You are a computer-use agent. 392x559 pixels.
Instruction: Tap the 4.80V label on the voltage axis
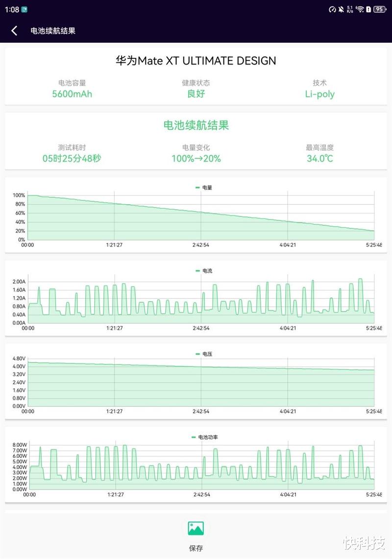19,358
